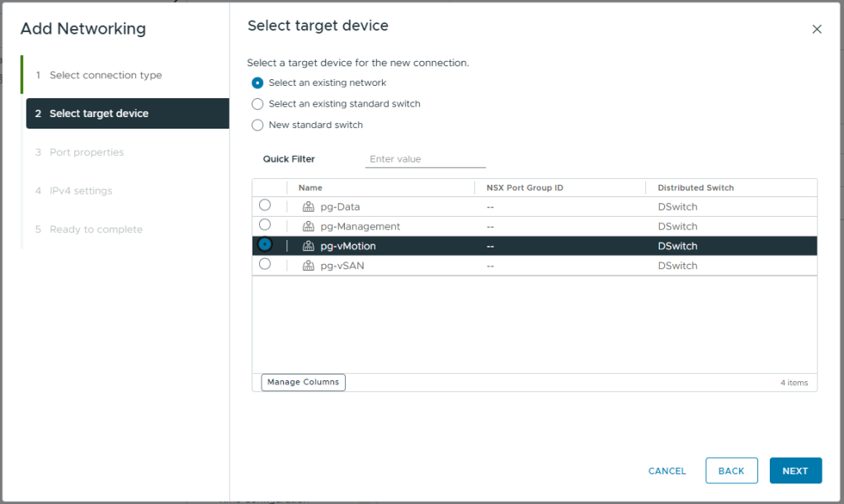The image size is (844, 504).
Task: Click the pg-vMotion port group icon
Action: (x=309, y=247)
